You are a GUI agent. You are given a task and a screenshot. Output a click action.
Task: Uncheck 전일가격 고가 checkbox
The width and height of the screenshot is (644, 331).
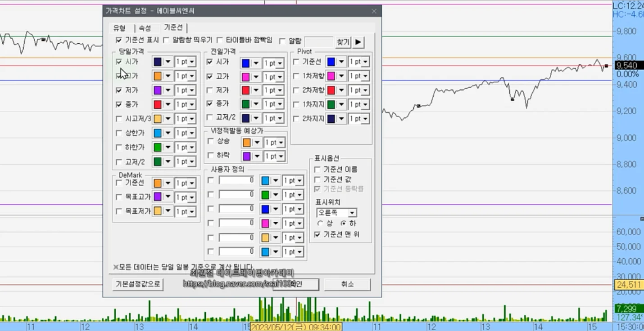210,76
